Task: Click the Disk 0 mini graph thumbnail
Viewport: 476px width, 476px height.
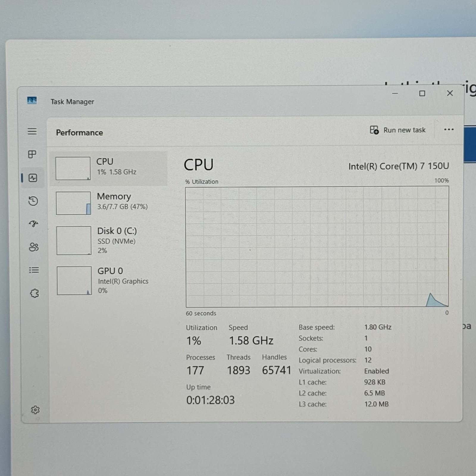Action: pyautogui.click(x=74, y=240)
